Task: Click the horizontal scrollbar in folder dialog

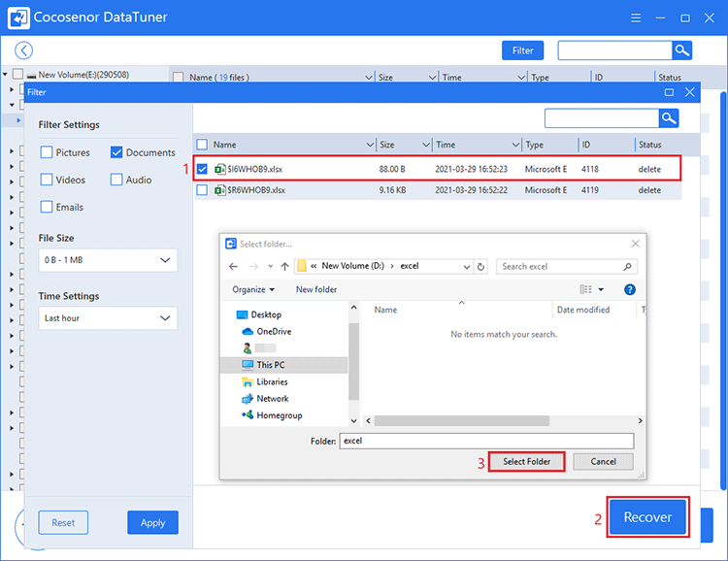Action: click(x=462, y=421)
